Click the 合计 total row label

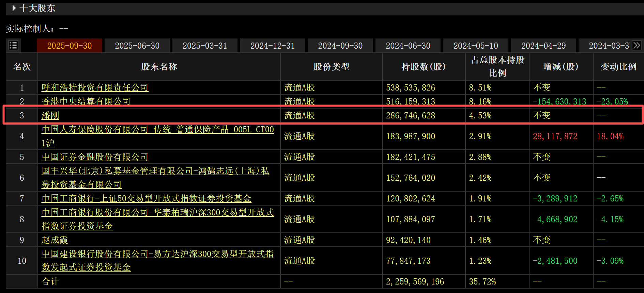50,281
